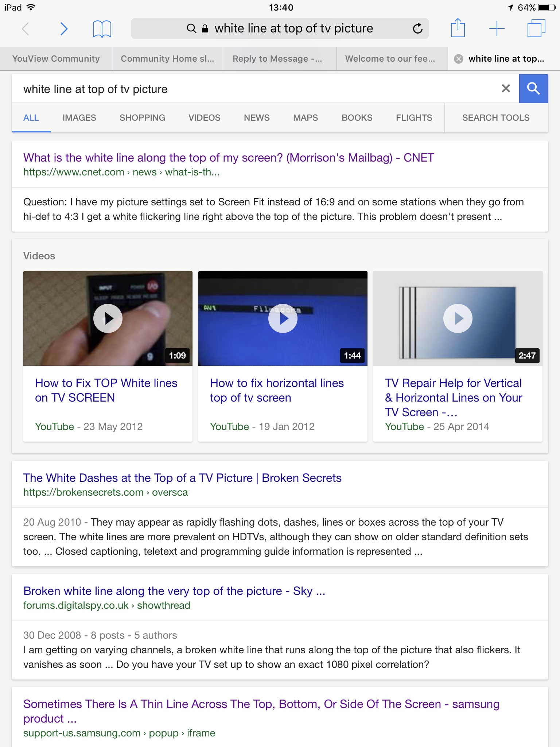
Task: Tap the Safari back arrow
Action: (26, 29)
